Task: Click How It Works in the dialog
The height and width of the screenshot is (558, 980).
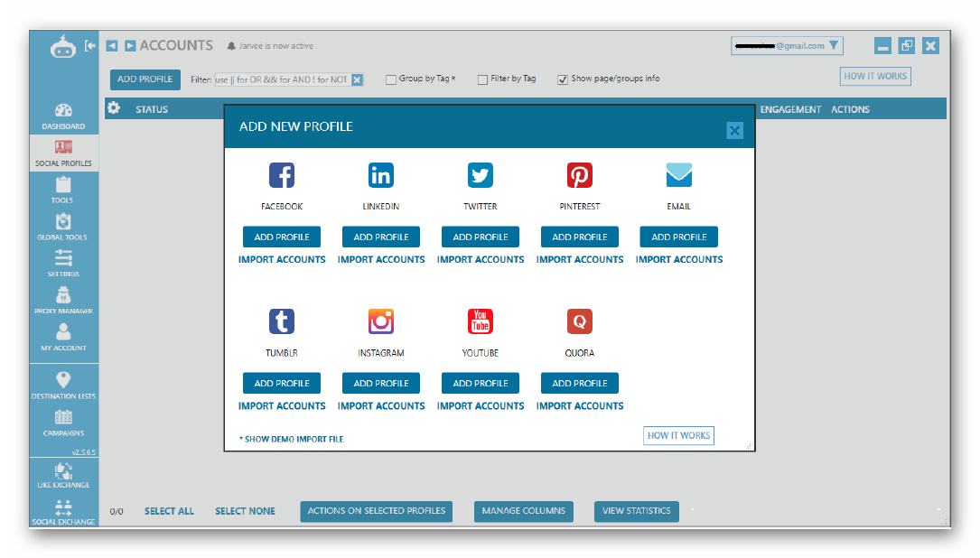Action: 678,435
